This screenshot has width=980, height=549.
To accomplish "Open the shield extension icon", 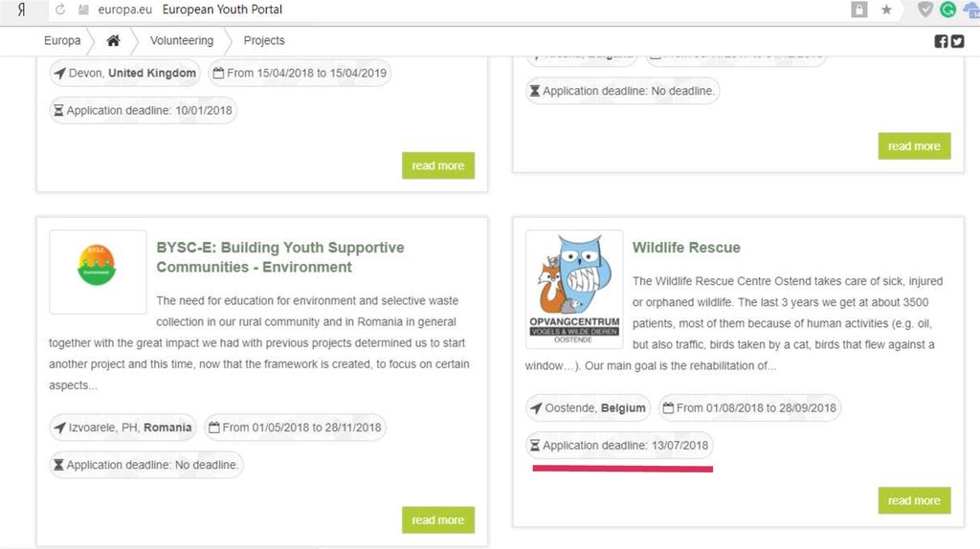I will point(925,10).
